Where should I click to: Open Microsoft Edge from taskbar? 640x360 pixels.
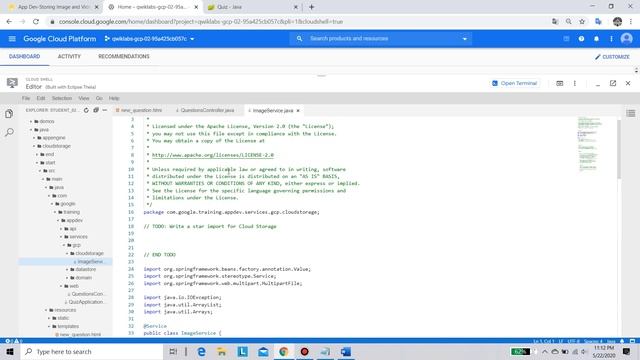click(201, 351)
